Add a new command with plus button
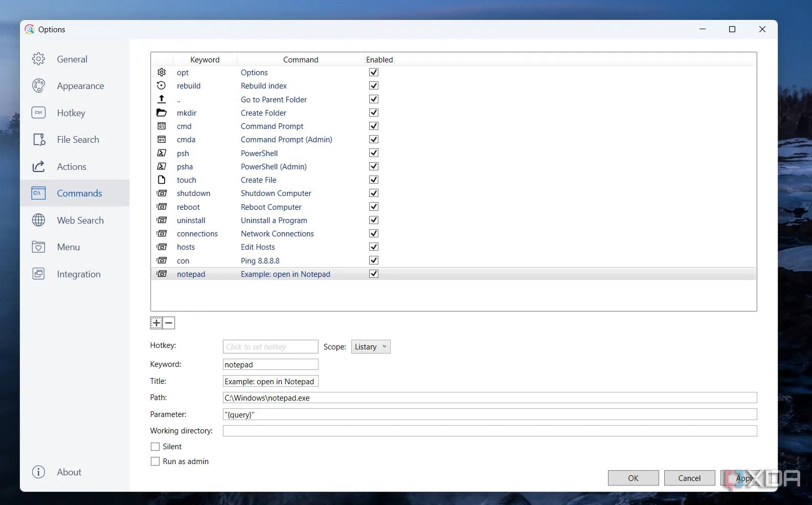 (156, 323)
